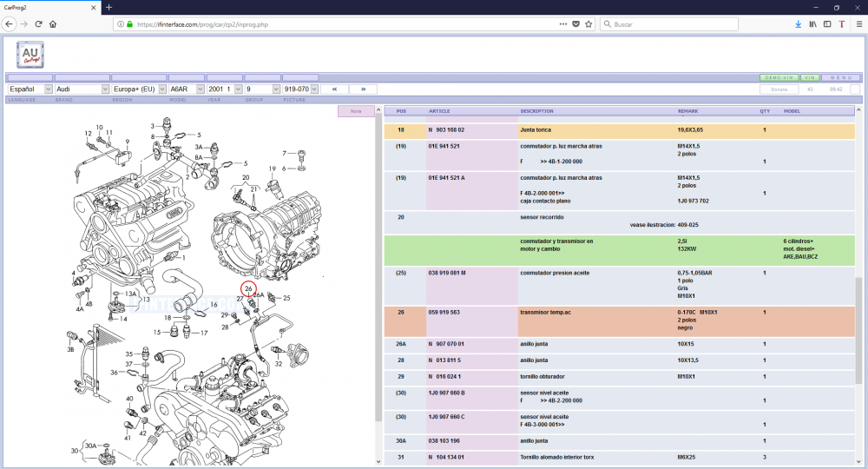Click the DESCRIPTION column header

click(x=536, y=111)
